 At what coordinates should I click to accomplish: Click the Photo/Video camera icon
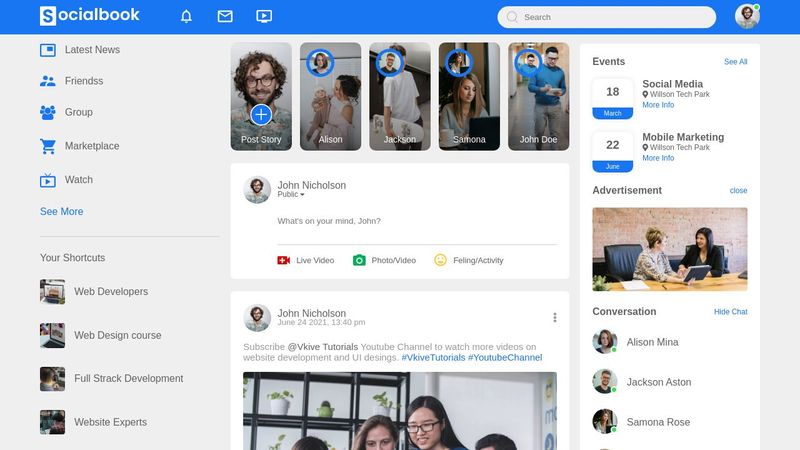pyautogui.click(x=359, y=260)
